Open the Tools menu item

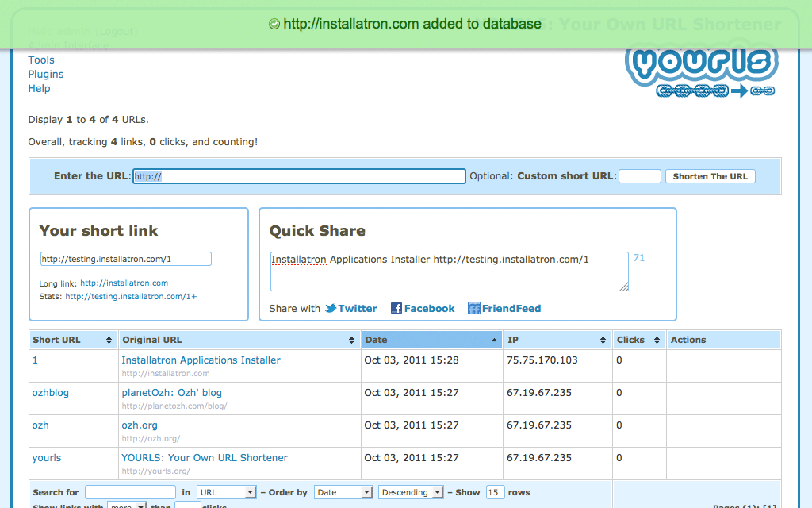point(41,60)
